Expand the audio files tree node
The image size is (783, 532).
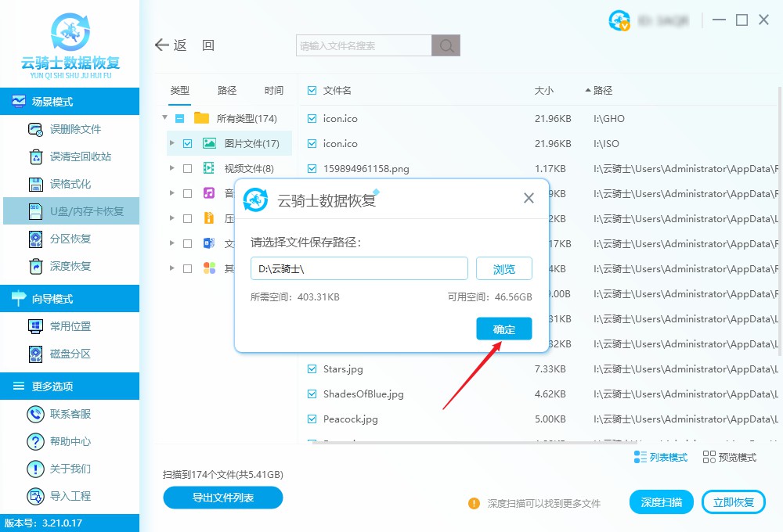[171, 193]
